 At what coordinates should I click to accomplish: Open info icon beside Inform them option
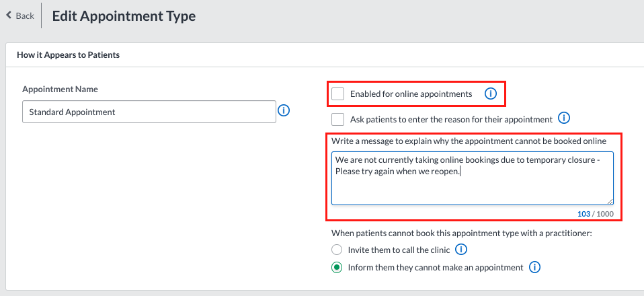click(534, 267)
